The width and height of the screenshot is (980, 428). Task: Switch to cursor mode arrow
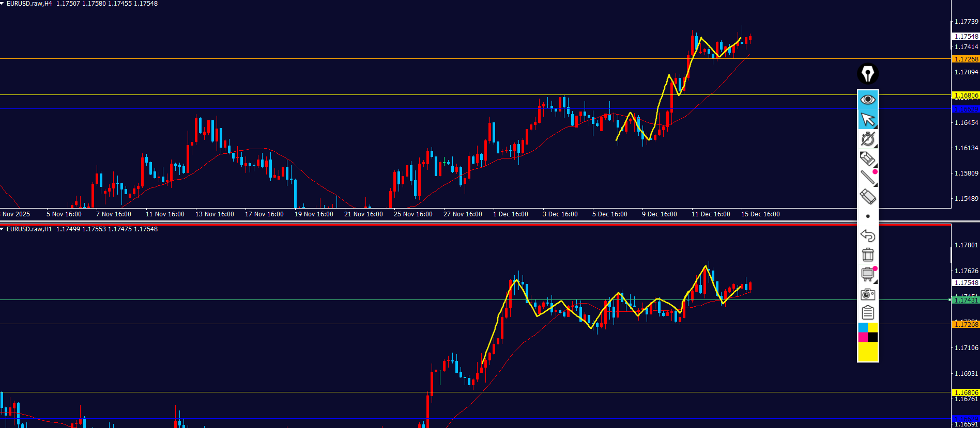coord(867,119)
